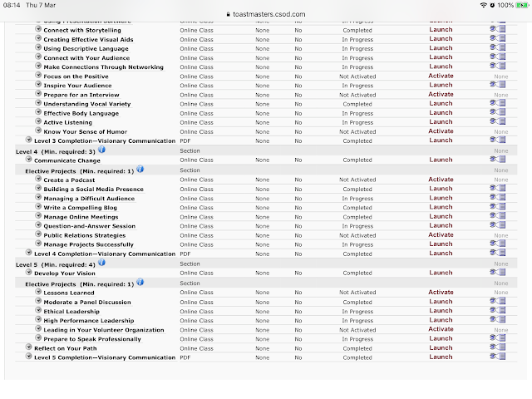Open training details icon for Connect with Your Audience
The image size is (532, 399).
coord(498,57)
